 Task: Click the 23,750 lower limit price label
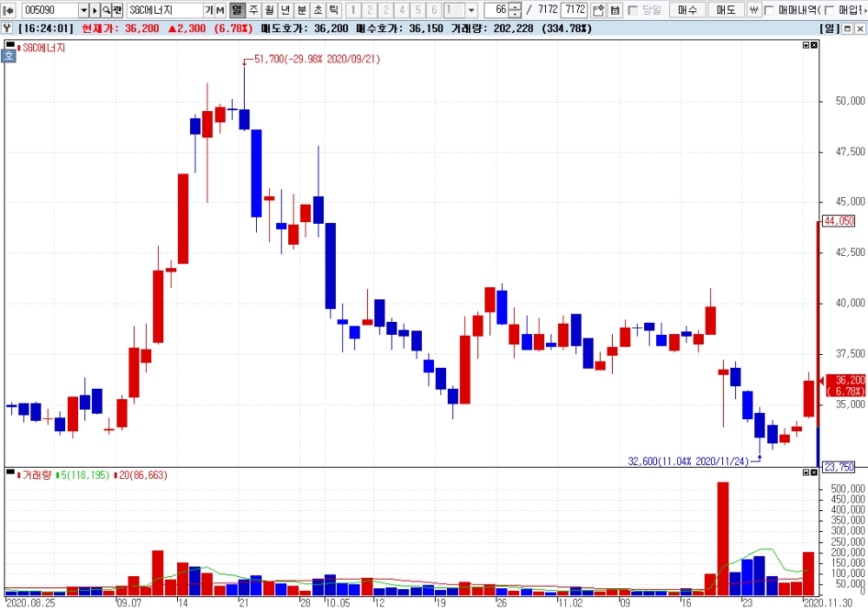tap(839, 467)
